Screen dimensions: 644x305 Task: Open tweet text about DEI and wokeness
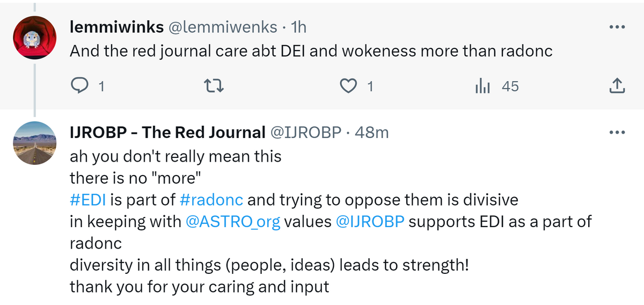(311, 51)
